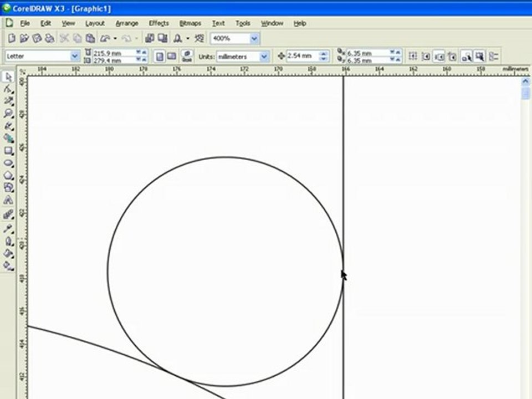Select the Interactive Blend tool
This screenshot has height=399, width=532.
pyautogui.click(x=8, y=214)
